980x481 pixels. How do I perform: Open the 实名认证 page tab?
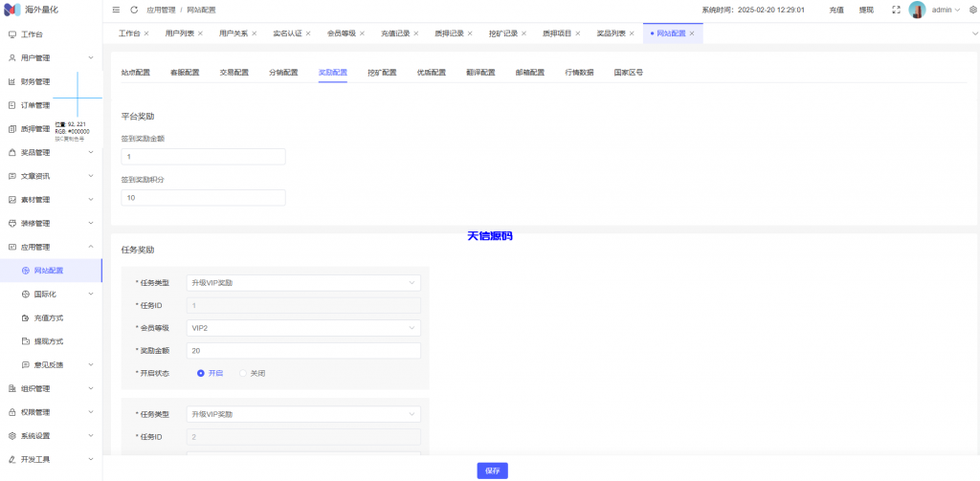pyautogui.click(x=287, y=33)
